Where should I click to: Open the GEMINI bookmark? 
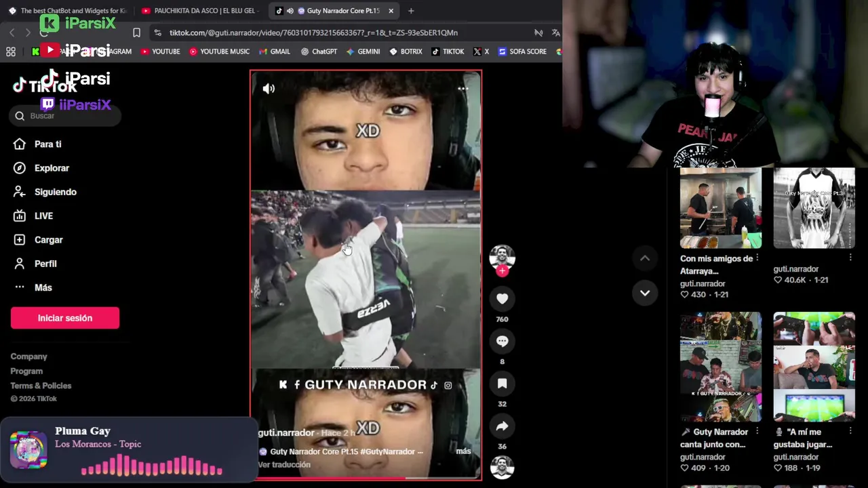[363, 52]
